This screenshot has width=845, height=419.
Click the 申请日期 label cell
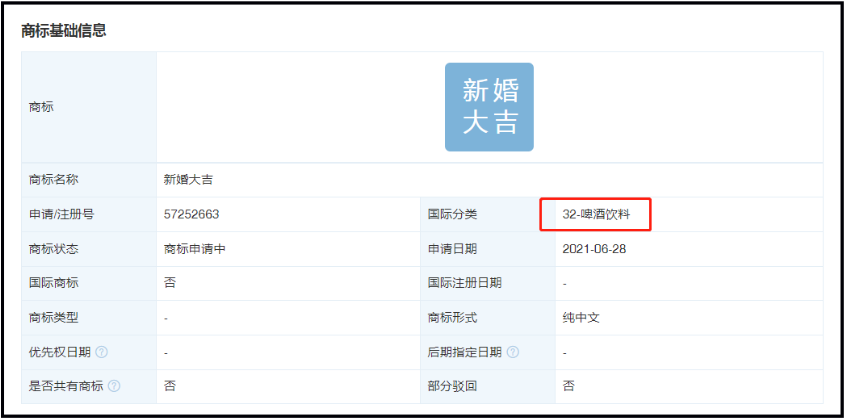tap(488, 249)
